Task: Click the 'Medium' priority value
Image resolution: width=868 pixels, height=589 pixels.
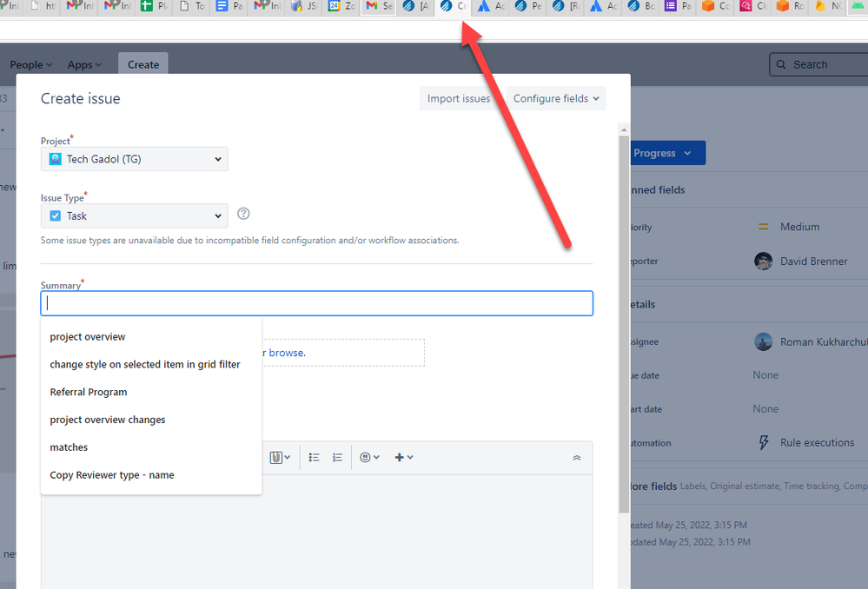Action: 800,227
